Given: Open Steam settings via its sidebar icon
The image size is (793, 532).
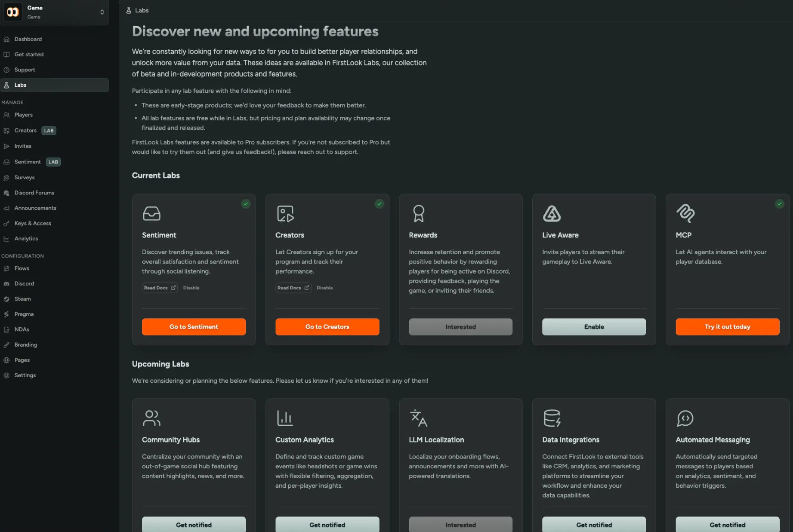Looking at the screenshot, I should click(7, 298).
